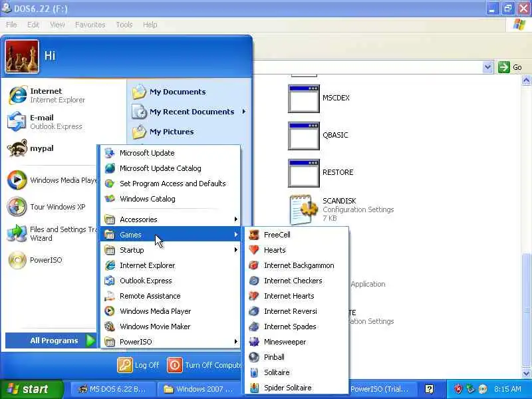Click the scrollbar up arrow
Viewport: 532px width, 399px height.
[x=526, y=80]
